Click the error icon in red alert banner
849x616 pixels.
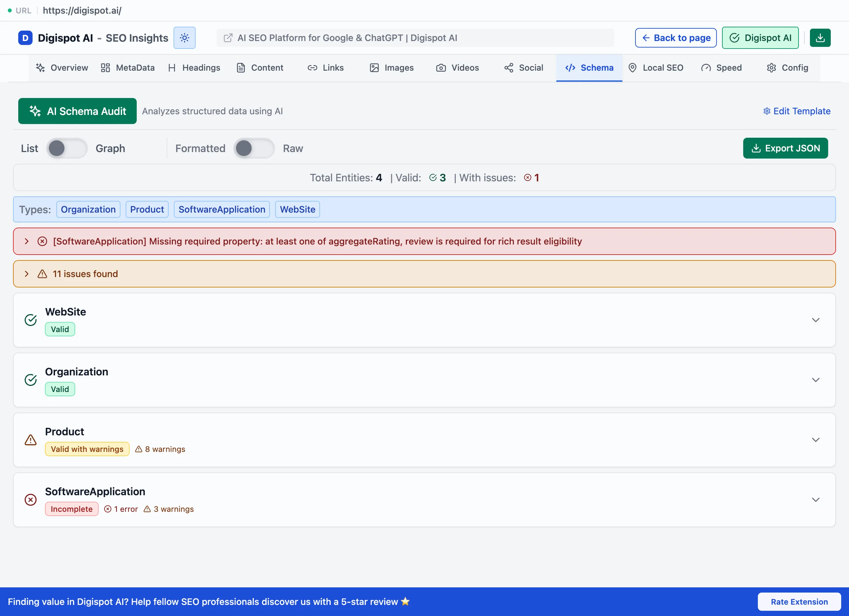[42, 242]
